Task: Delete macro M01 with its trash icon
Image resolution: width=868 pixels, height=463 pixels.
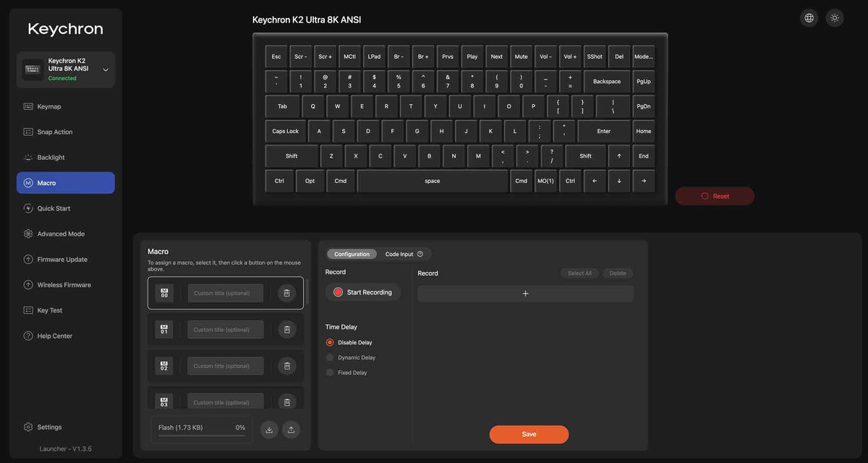Action: (x=286, y=329)
